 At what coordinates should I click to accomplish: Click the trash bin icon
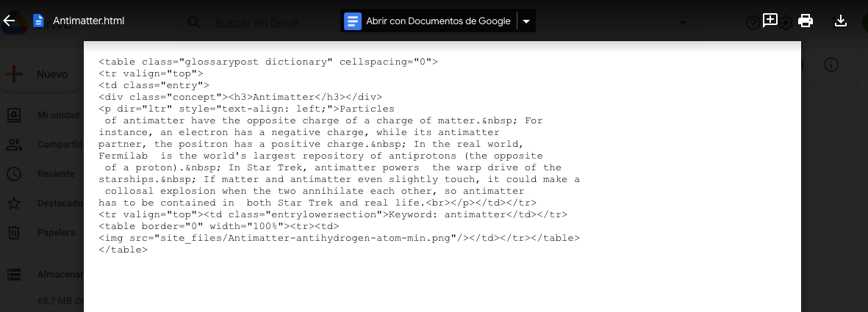coord(14,232)
